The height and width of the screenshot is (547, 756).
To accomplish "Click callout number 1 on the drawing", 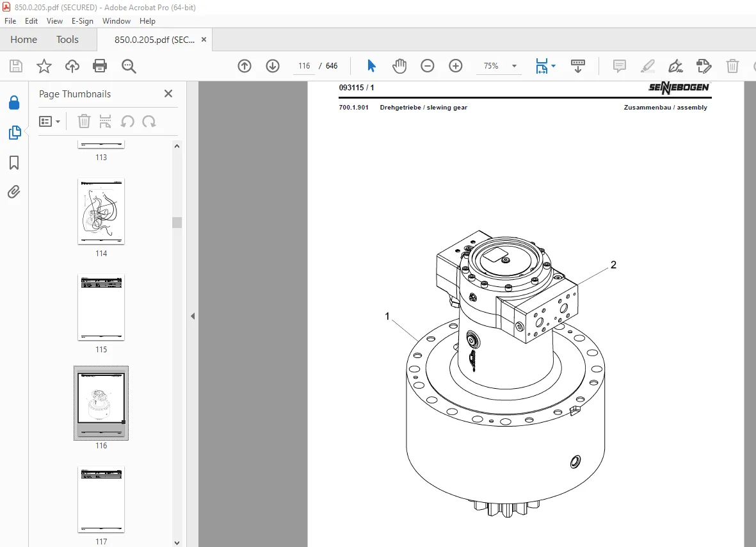I will pos(387,316).
